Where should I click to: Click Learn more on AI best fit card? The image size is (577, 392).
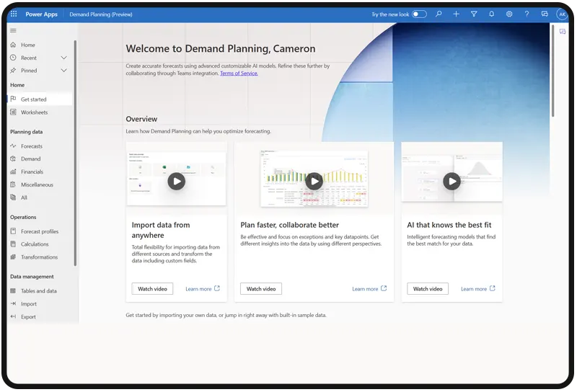click(x=477, y=289)
